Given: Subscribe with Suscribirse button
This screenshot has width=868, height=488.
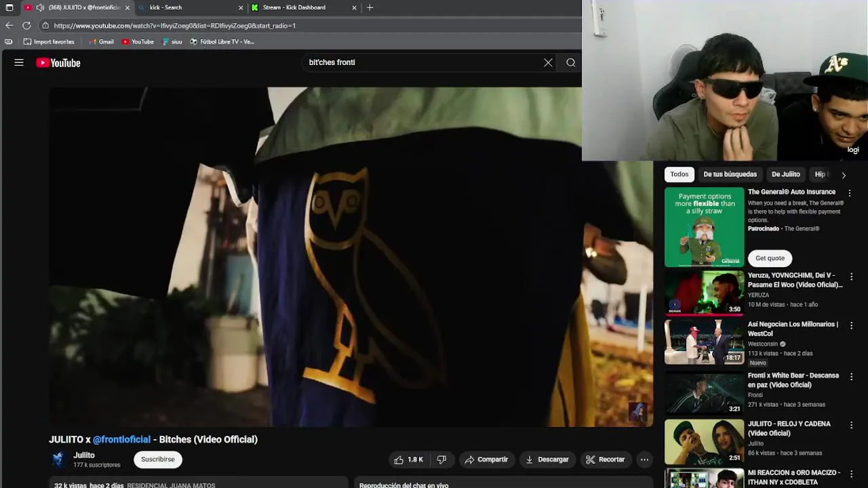Looking at the screenshot, I should pos(158,460).
